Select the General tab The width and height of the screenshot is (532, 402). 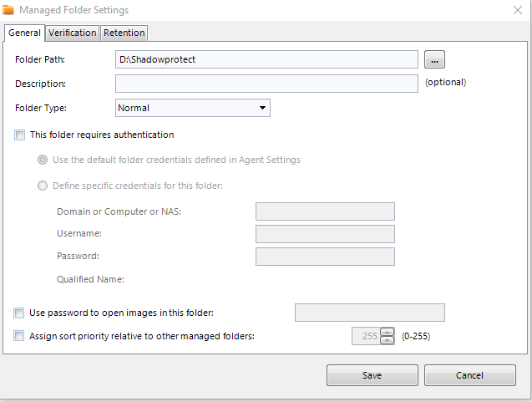tap(24, 33)
